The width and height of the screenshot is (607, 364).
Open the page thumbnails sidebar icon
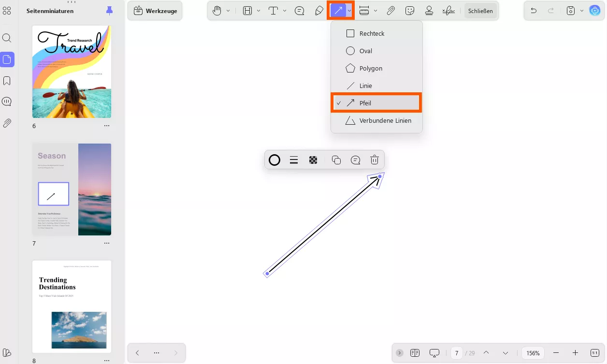click(x=7, y=59)
